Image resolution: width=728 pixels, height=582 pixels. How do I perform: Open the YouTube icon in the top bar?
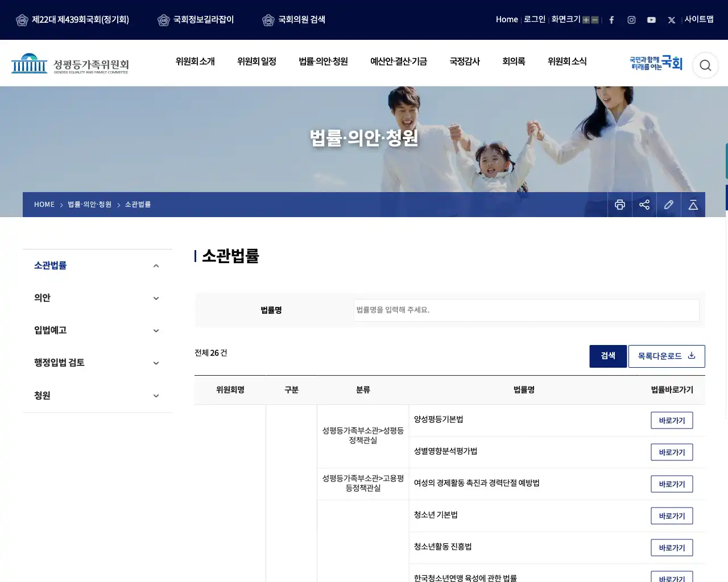pyautogui.click(x=651, y=20)
